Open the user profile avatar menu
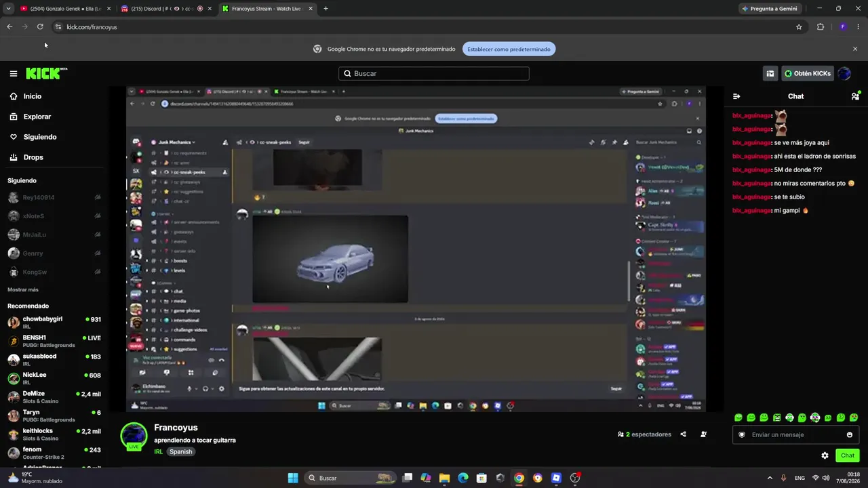This screenshot has width=868, height=488. click(x=844, y=73)
